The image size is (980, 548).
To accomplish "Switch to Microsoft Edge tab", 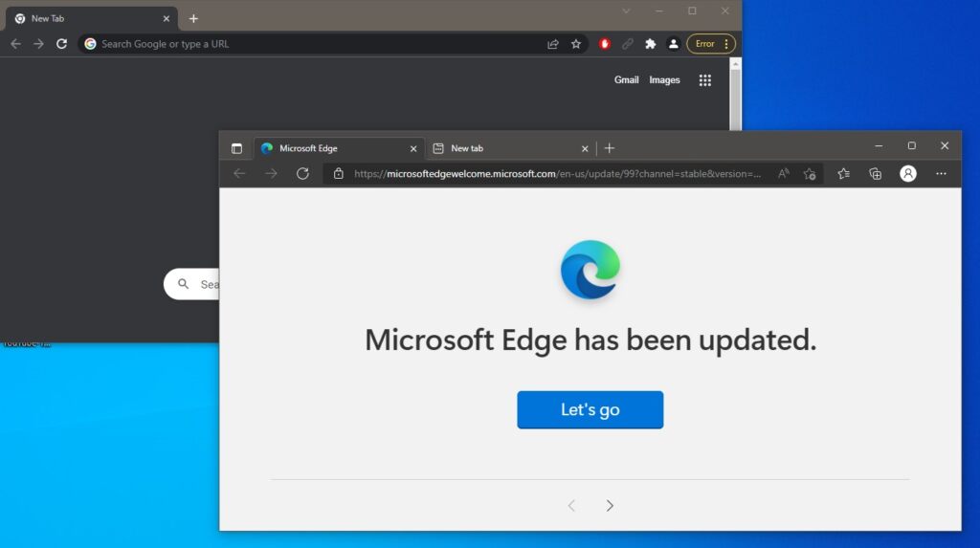I will click(339, 148).
